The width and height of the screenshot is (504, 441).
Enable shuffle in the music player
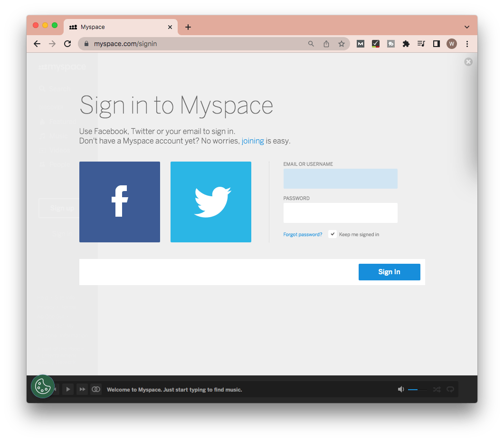(437, 389)
